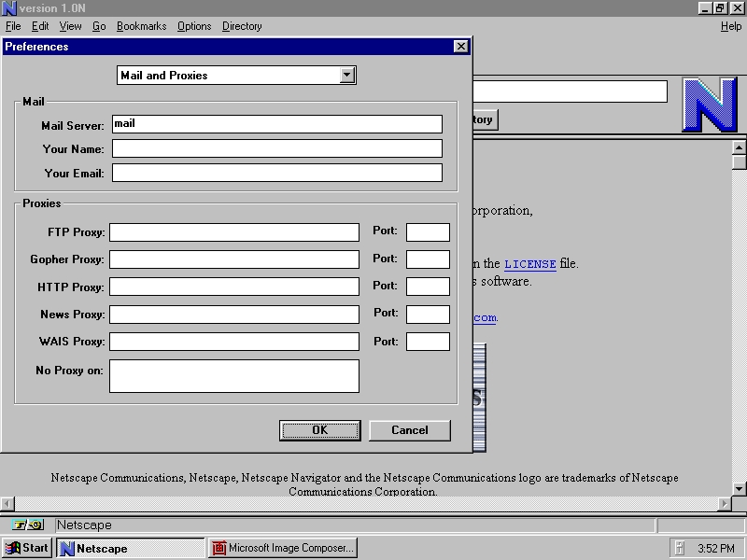Click the Your Name text field

click(x=276, y=148)
